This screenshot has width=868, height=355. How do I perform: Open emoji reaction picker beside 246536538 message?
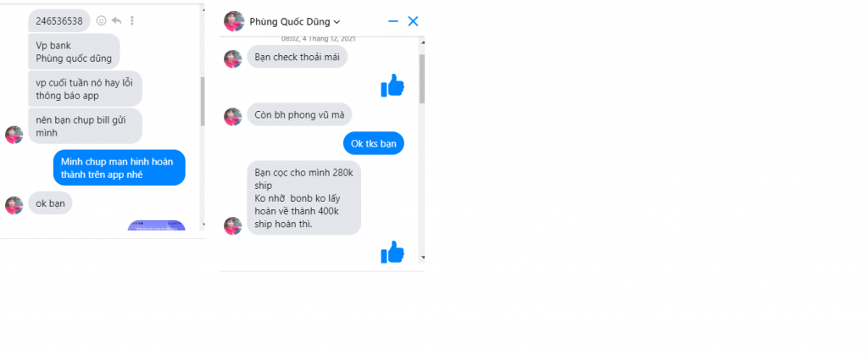coord(102,20)
